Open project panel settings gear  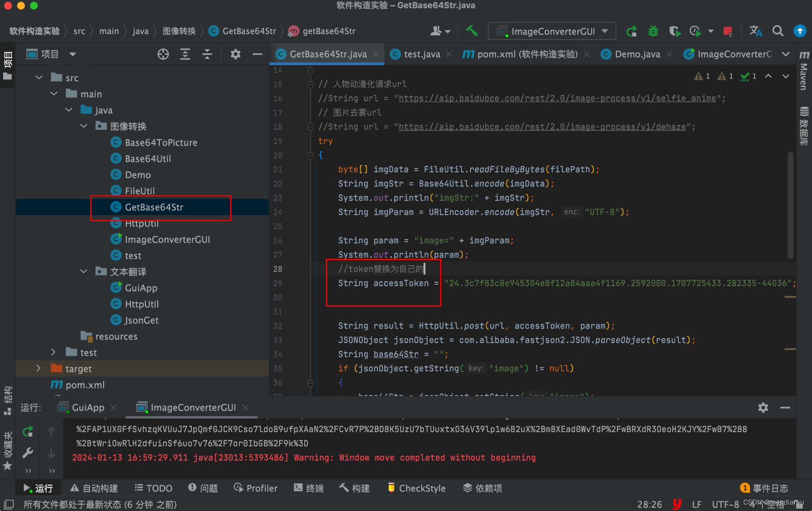(x=236, y=54)
